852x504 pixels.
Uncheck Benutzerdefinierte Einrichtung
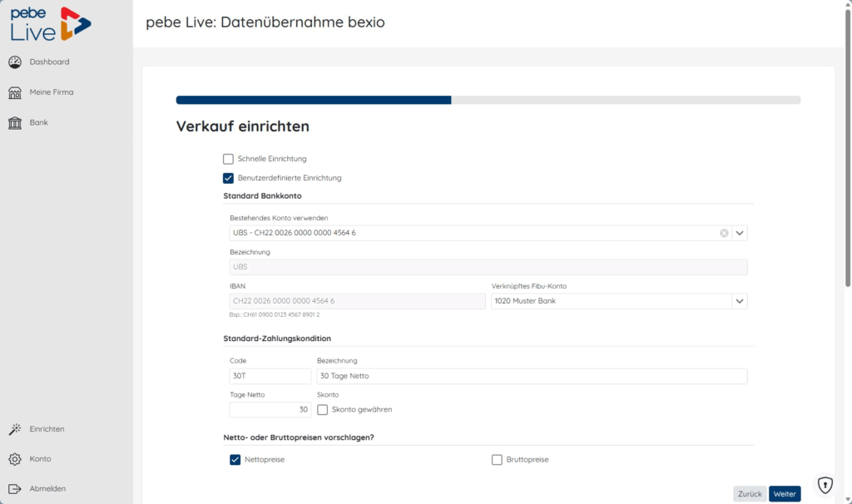pos(228,178)
